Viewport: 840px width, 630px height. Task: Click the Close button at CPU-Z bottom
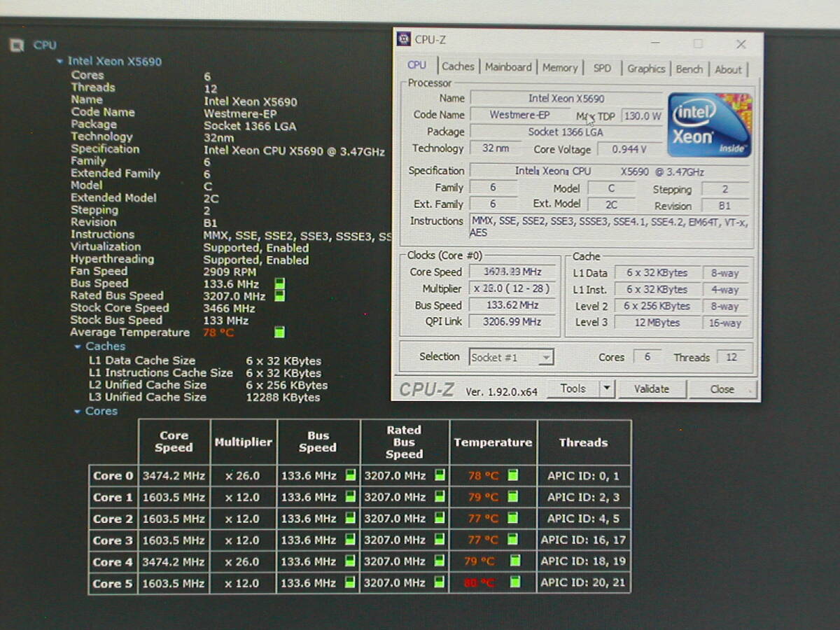[x=722, y=390]
